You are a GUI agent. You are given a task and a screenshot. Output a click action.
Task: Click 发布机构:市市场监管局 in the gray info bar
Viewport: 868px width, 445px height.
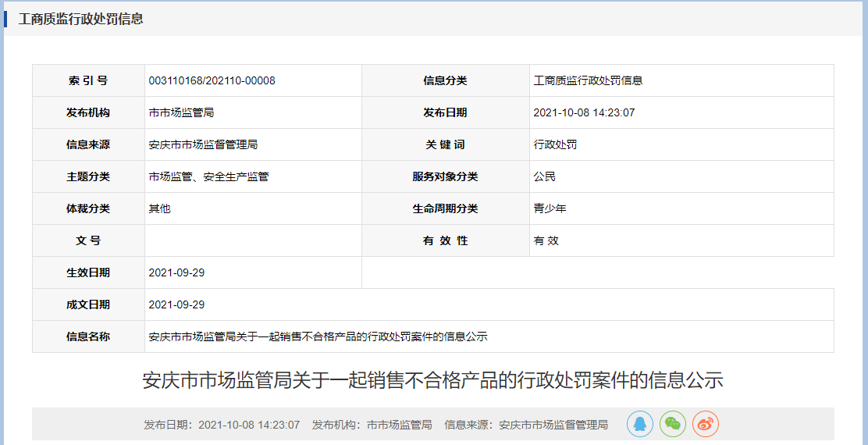pos(372,425)
